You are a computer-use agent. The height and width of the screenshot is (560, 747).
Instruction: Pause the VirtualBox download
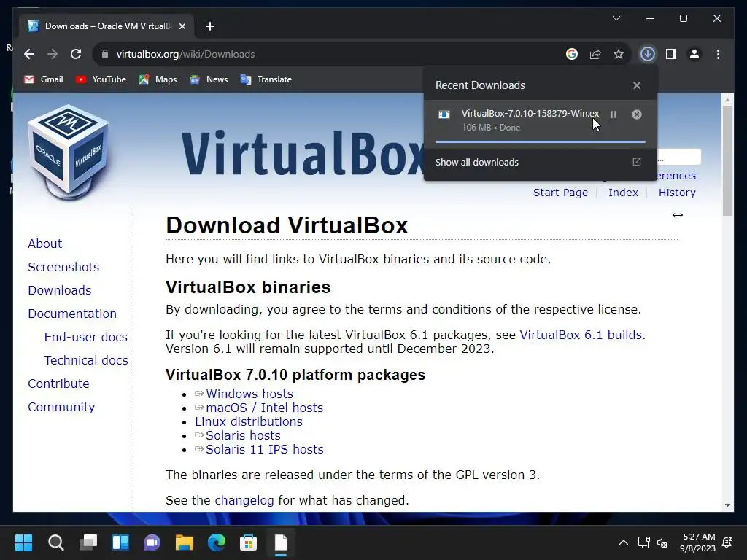(x=614, y=114)
